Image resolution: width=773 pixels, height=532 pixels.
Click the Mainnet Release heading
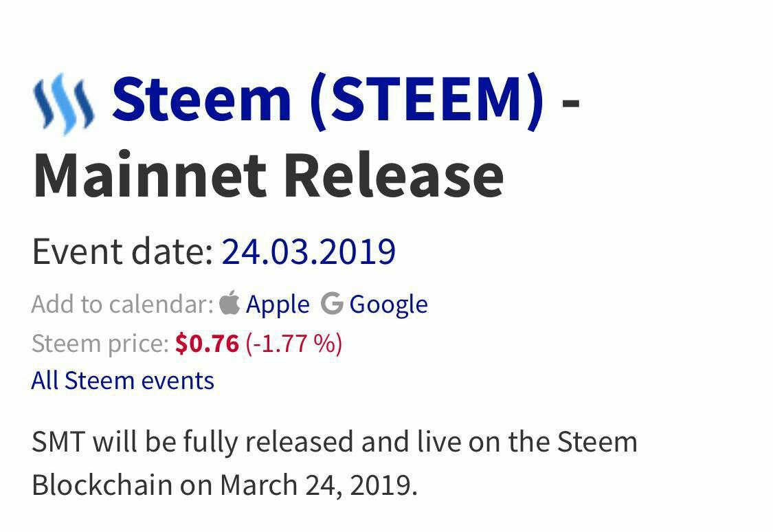(268, 176)
